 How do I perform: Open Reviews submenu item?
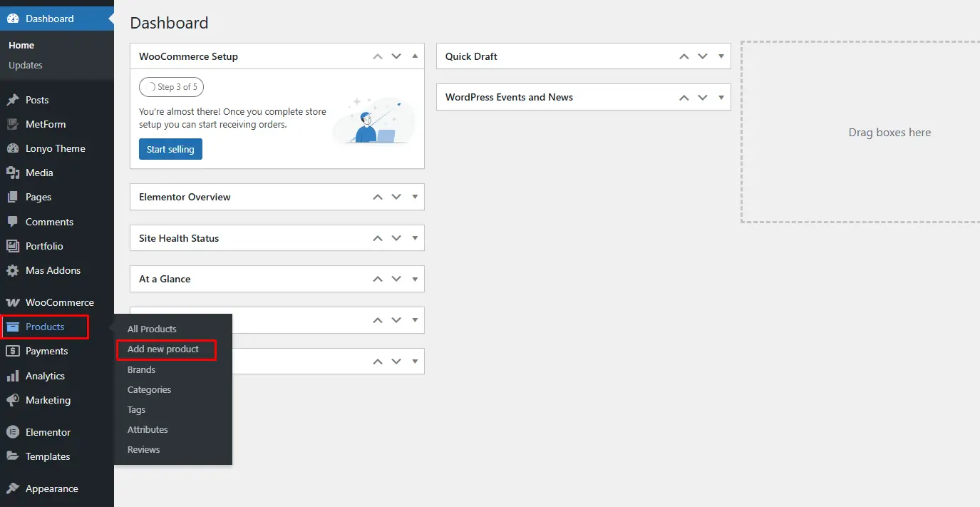[x=144, y=449]
